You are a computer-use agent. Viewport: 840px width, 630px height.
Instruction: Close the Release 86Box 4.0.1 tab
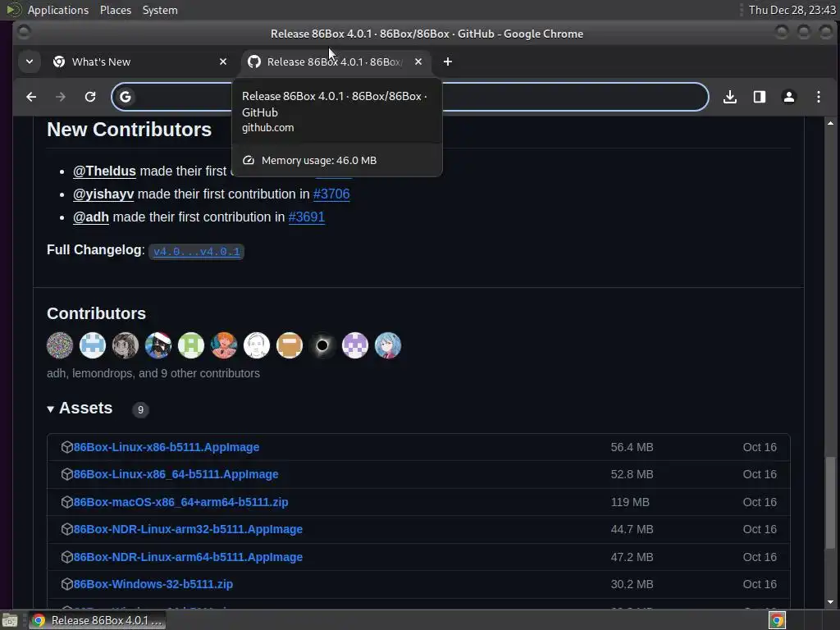pyautogui.click(x=418, y=62)
